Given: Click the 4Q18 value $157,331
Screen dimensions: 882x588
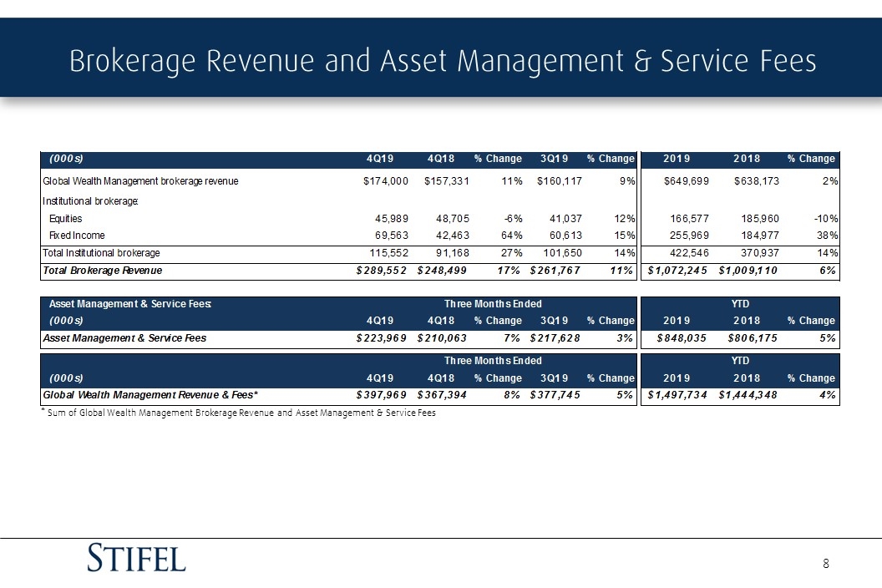Looking at the screenshot, I should coord(447,181).
